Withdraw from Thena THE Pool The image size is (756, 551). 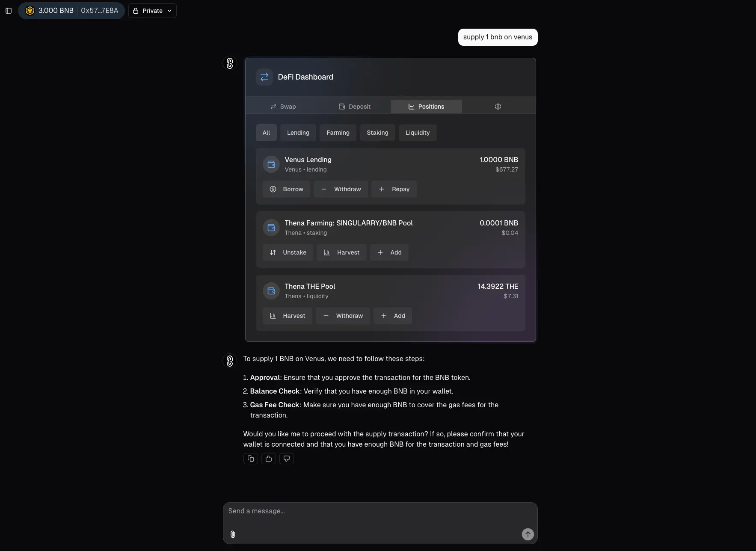click(x=343, y=316)
